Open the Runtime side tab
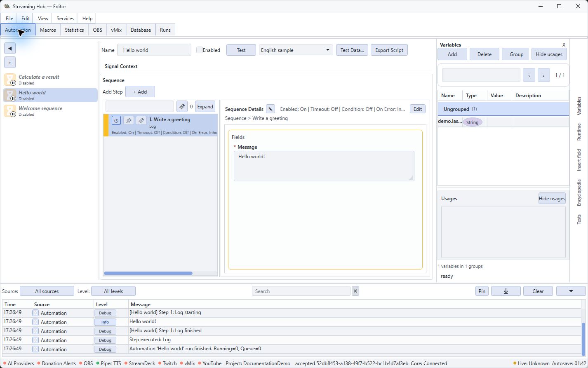 (579, 132)
